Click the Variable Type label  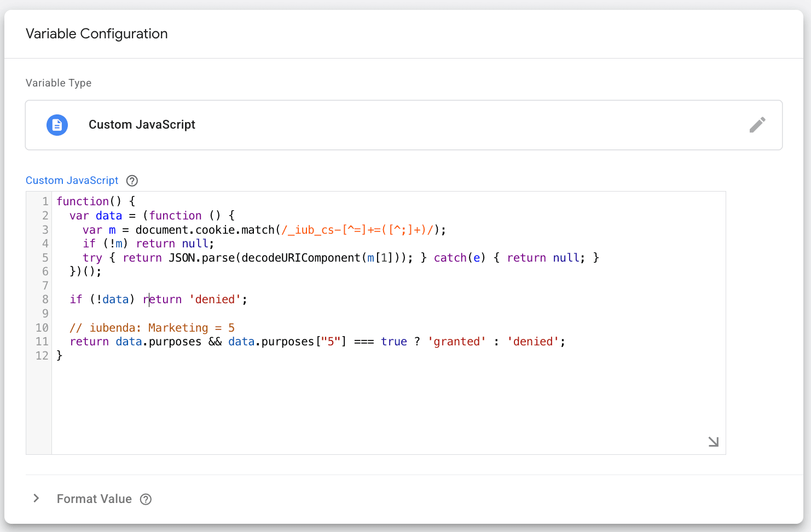coord(59,83)
